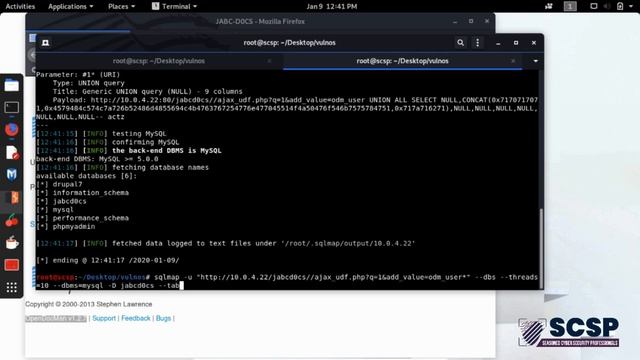Image resolution: width=640 pixels, height=360 pixels.
Task: Click 'the back-end DBMS is MySQL' line
Action: [167, 151]
